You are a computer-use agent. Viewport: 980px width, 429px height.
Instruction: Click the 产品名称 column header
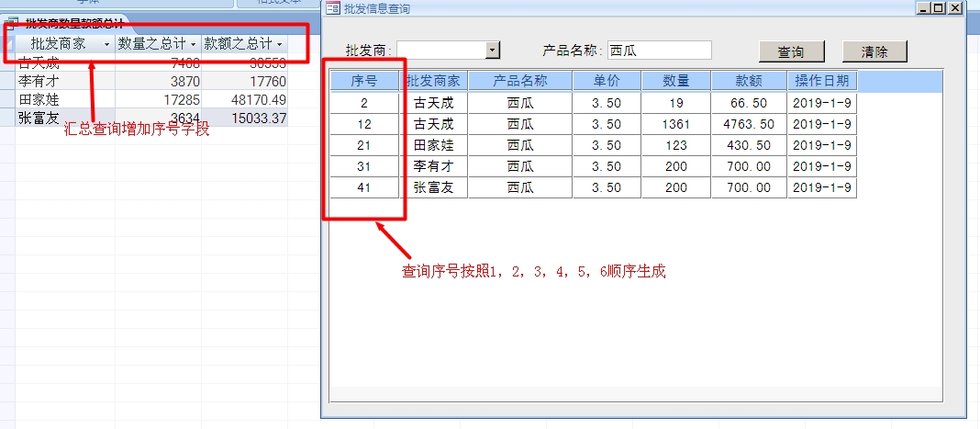point(520,81)
